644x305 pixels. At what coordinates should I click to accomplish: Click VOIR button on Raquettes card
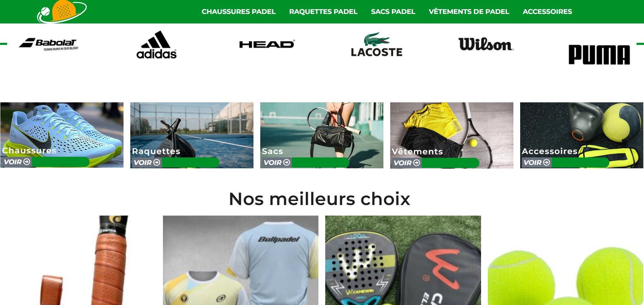(147, 163)
